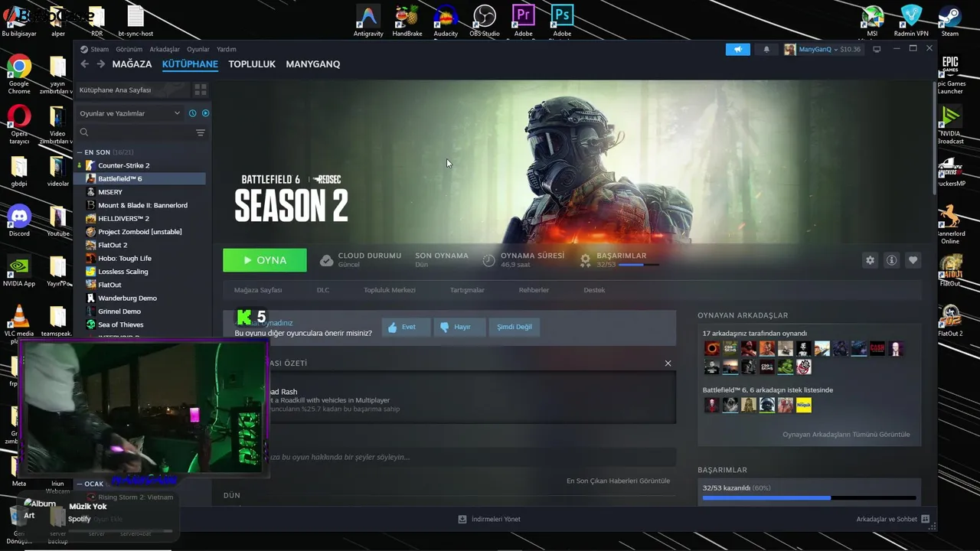Click the activity post text field
Screen dimensions: 980x551
pos(450,457)
